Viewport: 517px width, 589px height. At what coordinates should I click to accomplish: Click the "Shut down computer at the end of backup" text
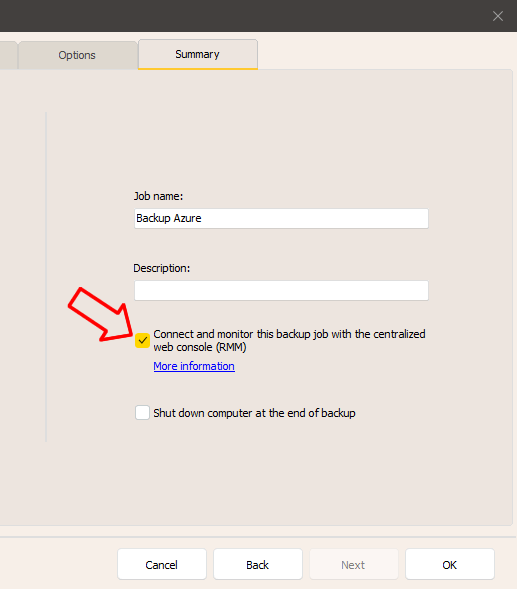(254, 413)
